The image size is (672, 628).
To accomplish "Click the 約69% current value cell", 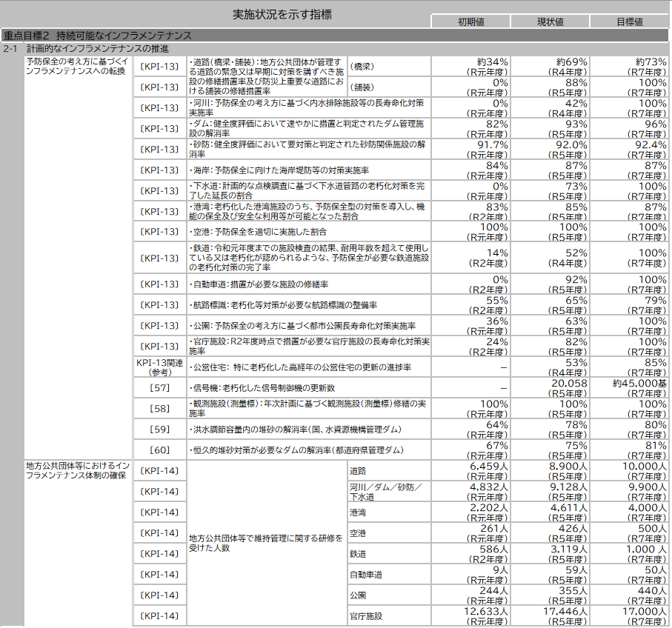I will click(550, 67).
